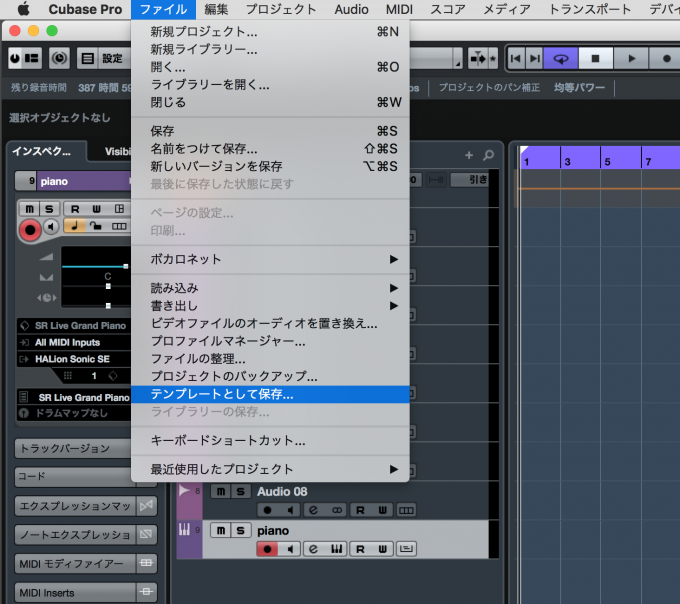Open instrument keyboard icon on piano track
This screenshot has width=680, height=604.
(336, 549)
